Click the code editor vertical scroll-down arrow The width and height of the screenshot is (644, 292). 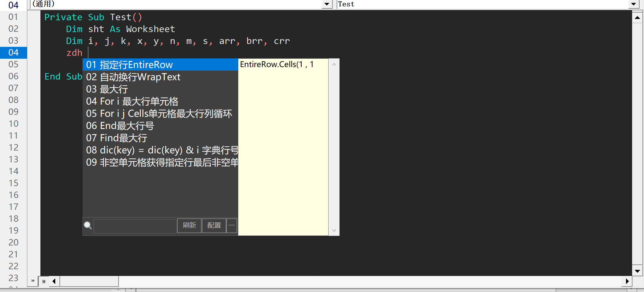point(638,271)
